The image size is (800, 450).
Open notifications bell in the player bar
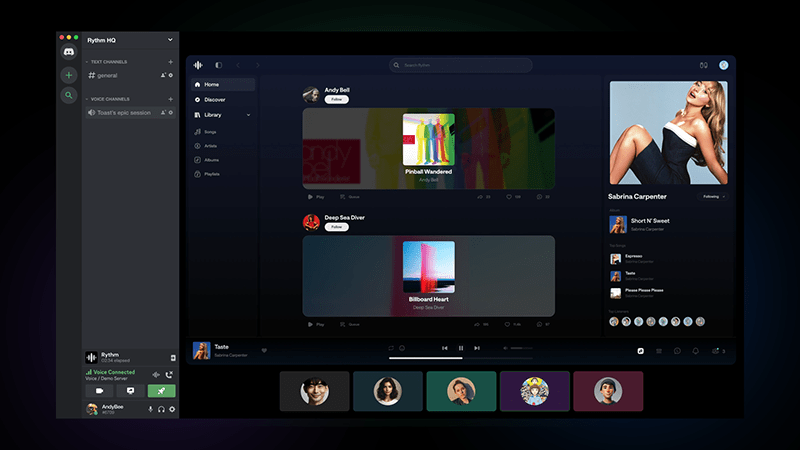[695, 351]
